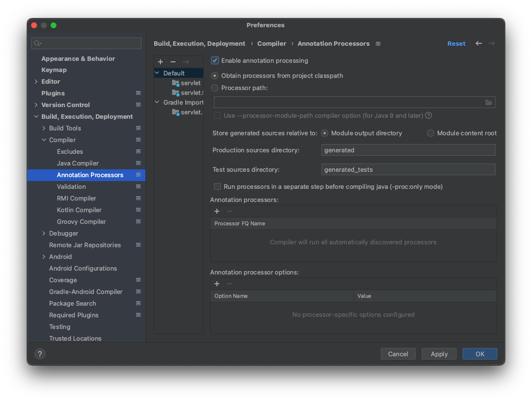The image size is (532, 401).
Task: Go forward to next settings page
Action: [x=492, y=43]
